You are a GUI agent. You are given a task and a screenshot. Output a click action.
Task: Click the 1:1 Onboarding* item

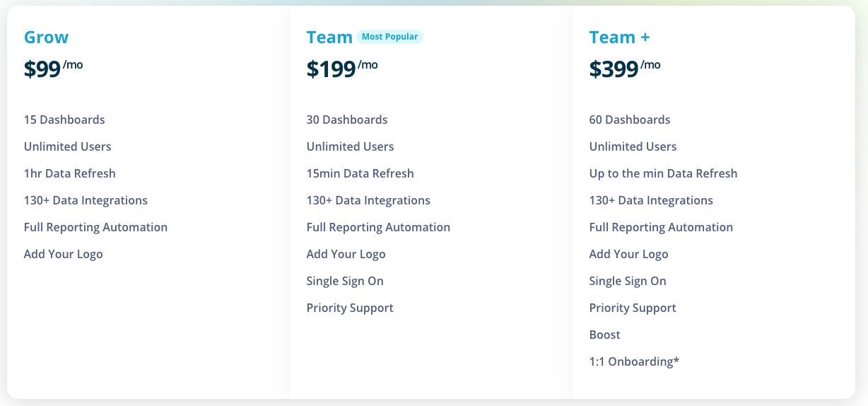[634, 361]
